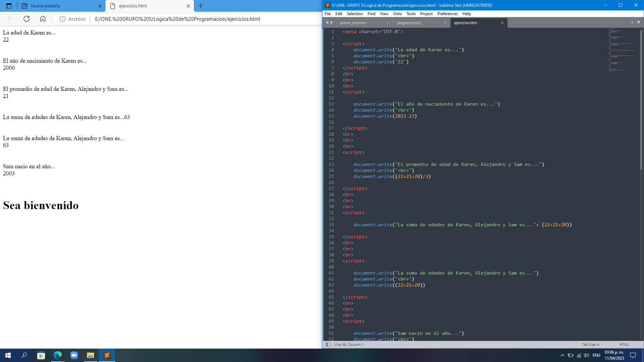644x362 pixels.
Task: Click the browser back arrow button
Action: [x=10, y=19]
